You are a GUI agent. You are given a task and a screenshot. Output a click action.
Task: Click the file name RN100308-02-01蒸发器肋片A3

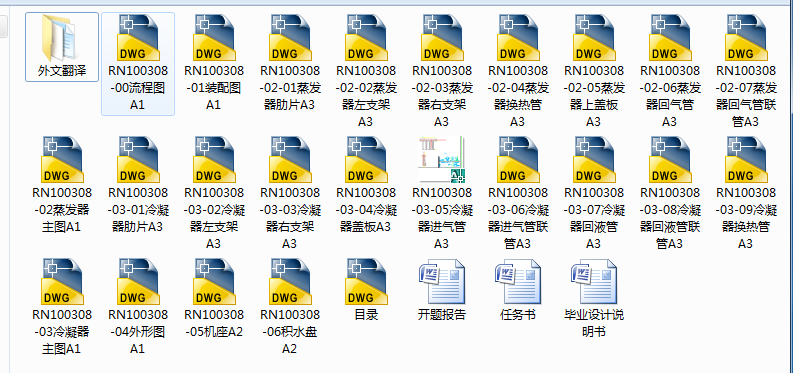pos(290,88)
